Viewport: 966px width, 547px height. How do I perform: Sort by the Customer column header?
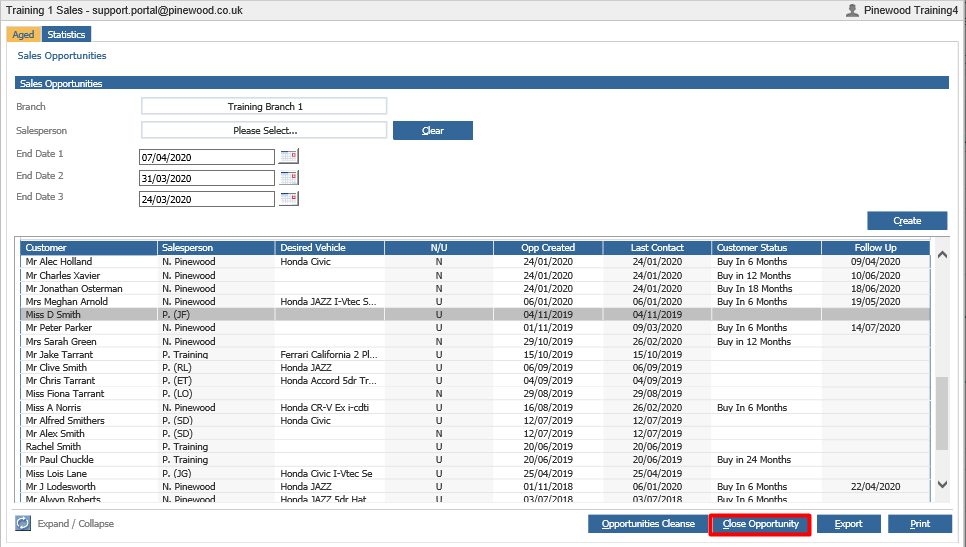(x=89, y=248)
